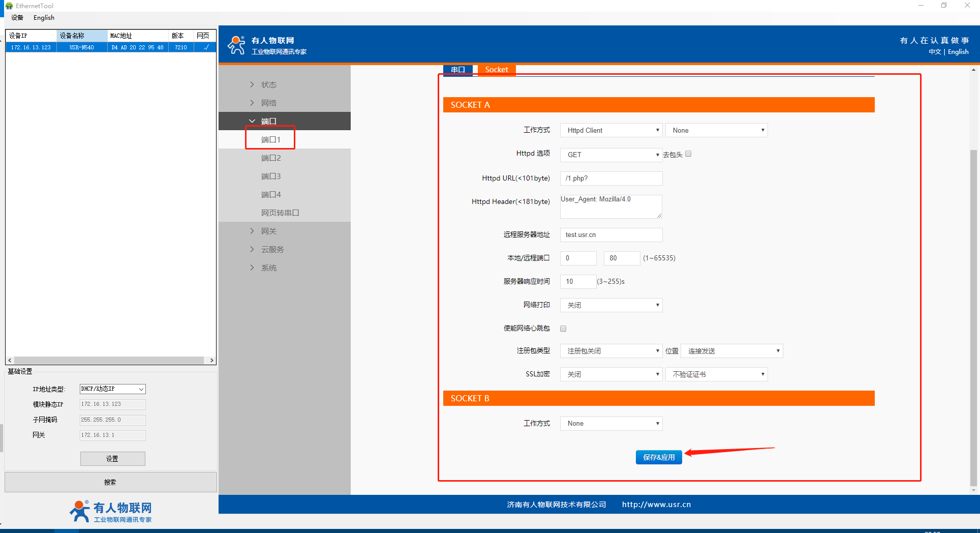This screenshot has width=980, height=533.
Task: Click the webpage checkmark for USR-N540
Action: [x=206, y=47]
